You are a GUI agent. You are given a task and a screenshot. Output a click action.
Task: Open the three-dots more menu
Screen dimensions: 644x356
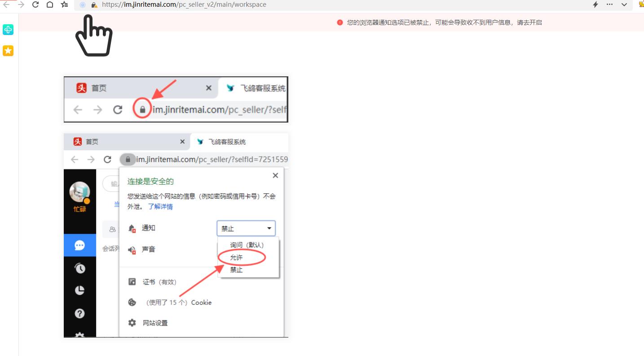[x=609, y=4]
